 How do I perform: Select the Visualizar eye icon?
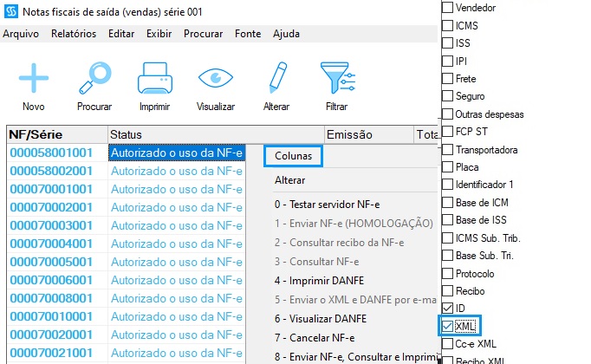(x=216, y=78)
